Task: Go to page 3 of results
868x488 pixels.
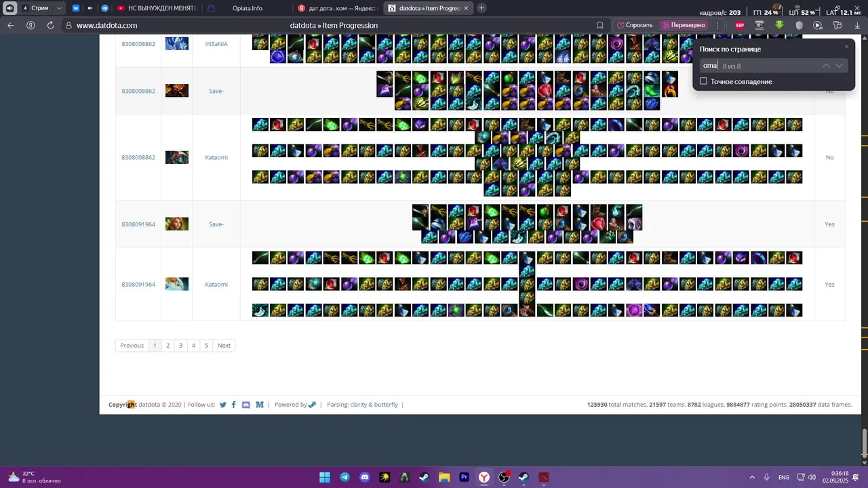Action: (x=180, y=346)
